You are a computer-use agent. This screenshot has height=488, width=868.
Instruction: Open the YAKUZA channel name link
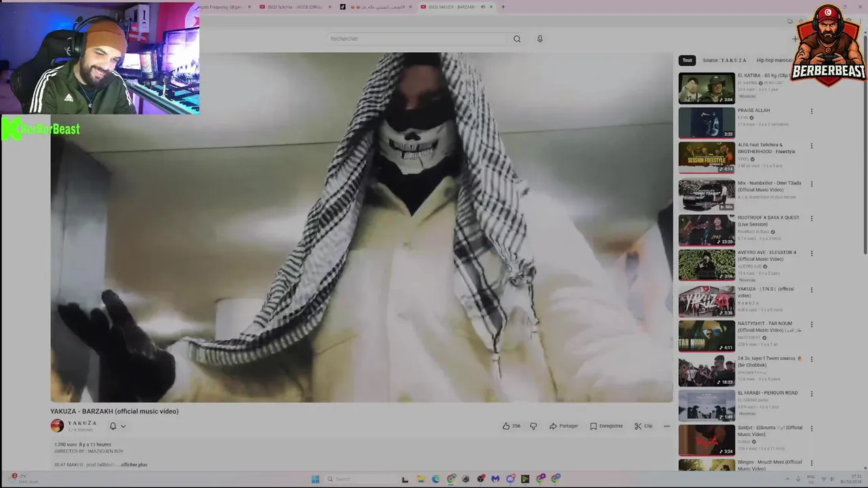[x=82, y=423]
